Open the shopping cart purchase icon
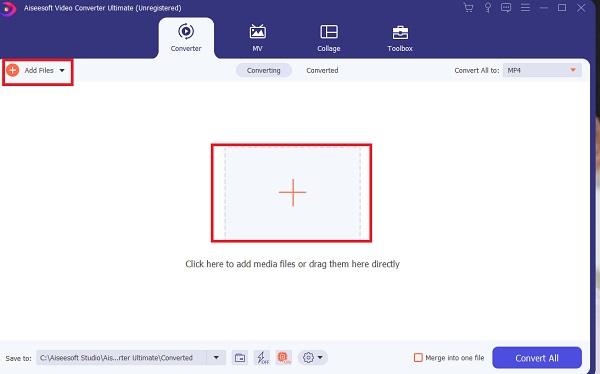The height and width of the screenshot is (374, 600). point(468,8)
